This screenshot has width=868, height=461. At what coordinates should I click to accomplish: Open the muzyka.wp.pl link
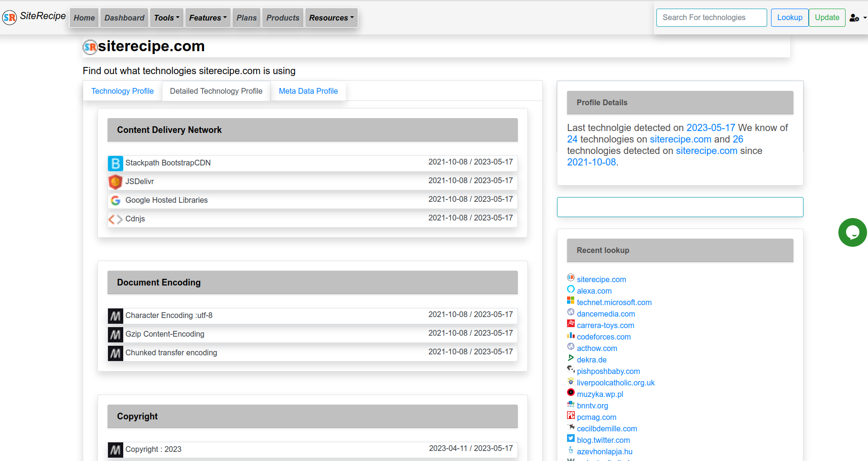[600, 395]
